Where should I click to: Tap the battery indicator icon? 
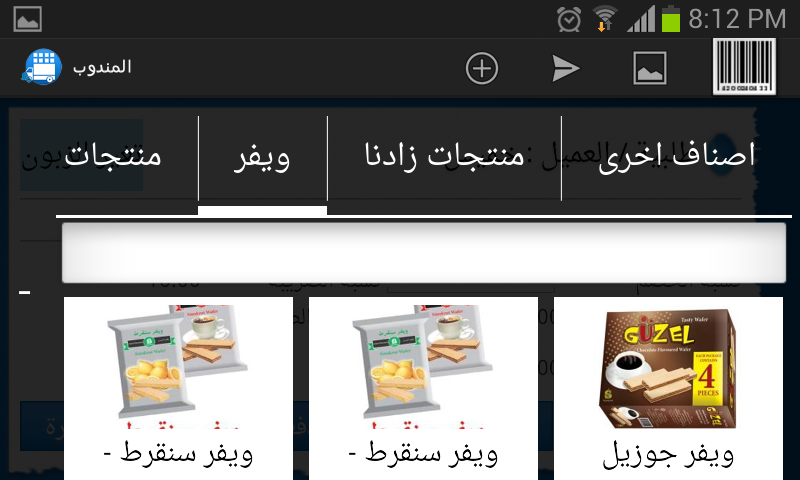[x=671, y=19]
